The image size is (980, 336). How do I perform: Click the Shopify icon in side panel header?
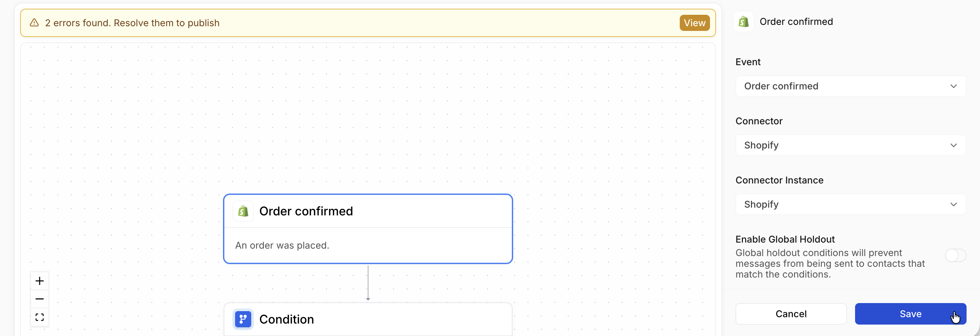tap(743, 22)
